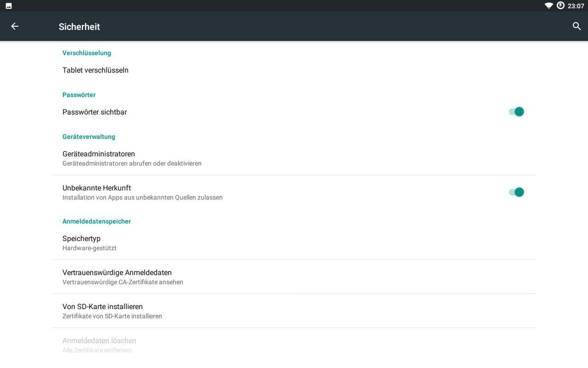Go back using the arrow icon

point(15,26)
